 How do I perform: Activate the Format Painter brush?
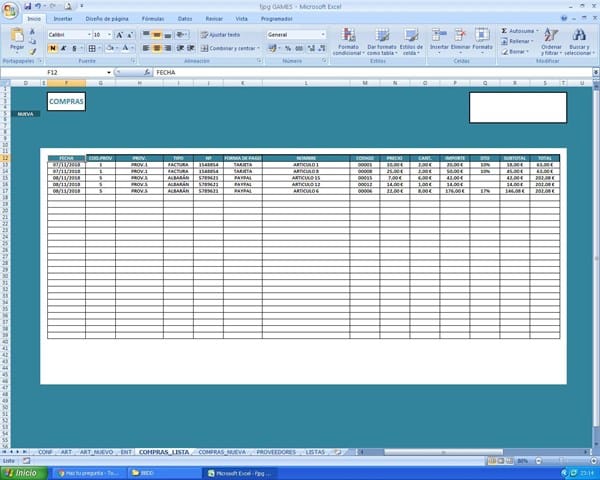pyautogui.click(x=33, y=51)
